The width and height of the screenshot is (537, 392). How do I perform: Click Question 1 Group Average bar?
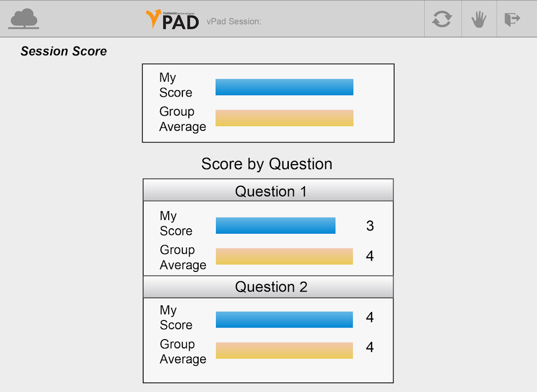point(284,256)
